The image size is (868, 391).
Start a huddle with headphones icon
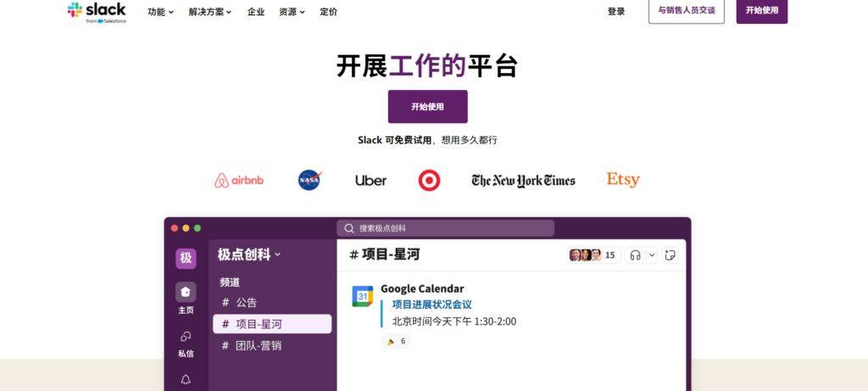(x=636, y=255)
